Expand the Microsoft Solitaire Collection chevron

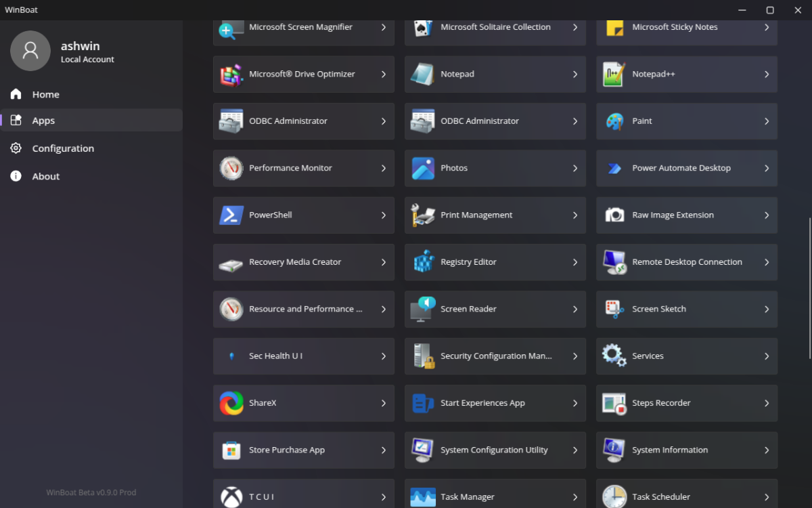point(575,27)
